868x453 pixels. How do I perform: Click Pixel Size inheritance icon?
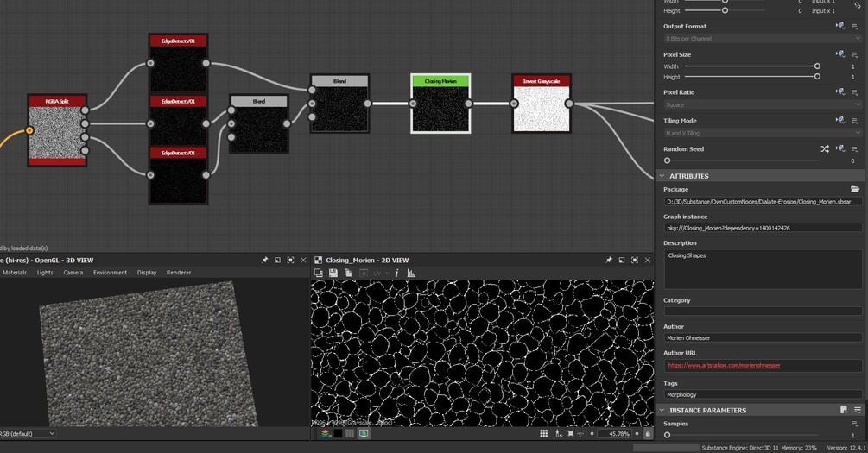point(840,54)
